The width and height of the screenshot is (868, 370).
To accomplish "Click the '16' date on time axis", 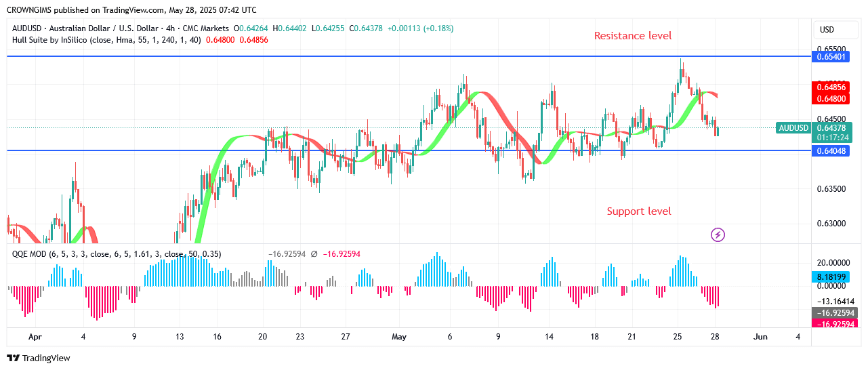I will point(216,337).
